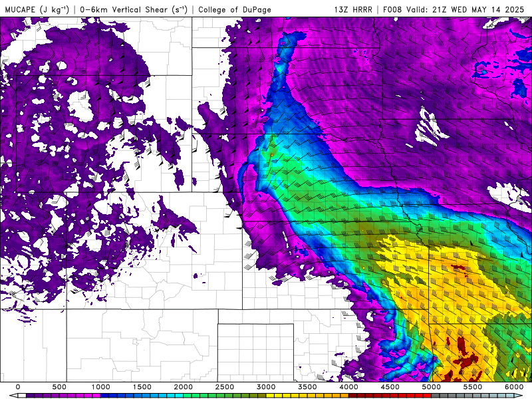The height and width of the screenshot is (399, 532).
Task: Click the MUCAPE (J kg⁻¹) title label
Action: pyautogui.click(x=37, y=9)
